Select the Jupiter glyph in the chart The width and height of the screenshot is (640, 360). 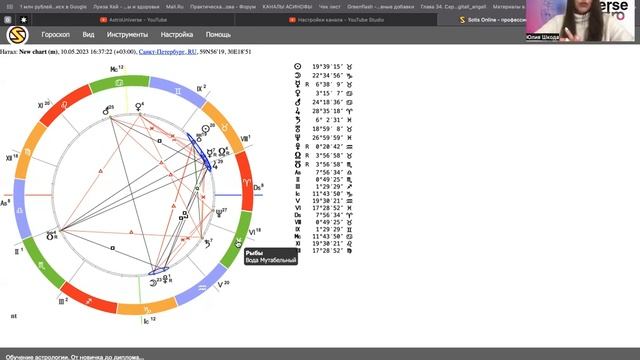(x=215, y=165)
